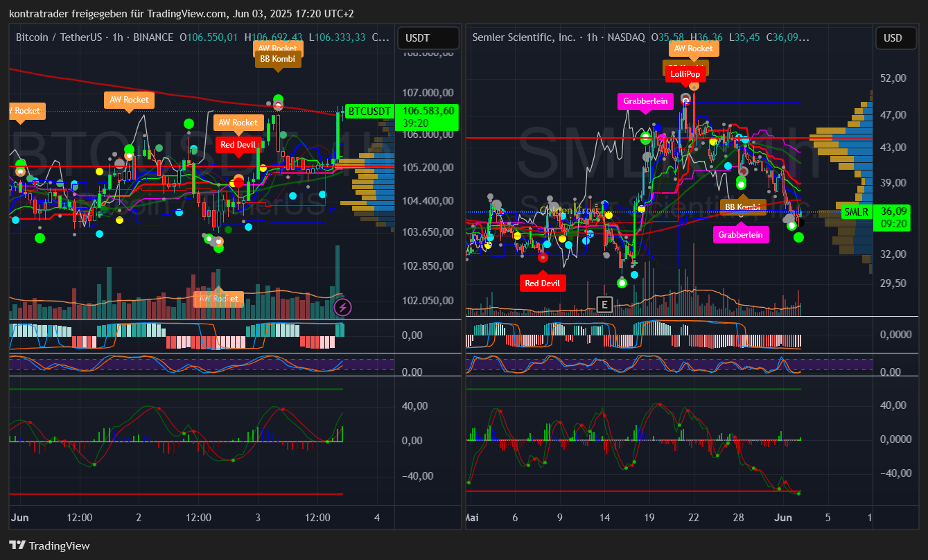
Task: Click the green SMLR price tag
Action: (856, 211)
